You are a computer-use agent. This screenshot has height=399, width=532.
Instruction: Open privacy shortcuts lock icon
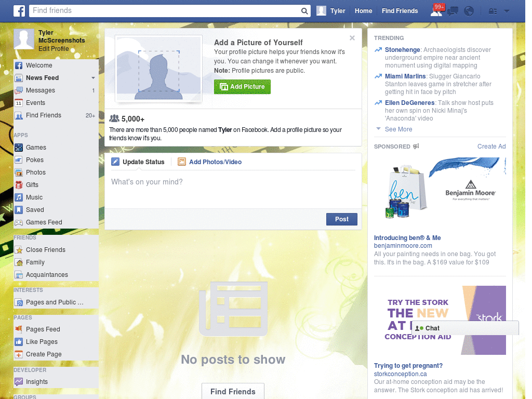click(493, 11)
